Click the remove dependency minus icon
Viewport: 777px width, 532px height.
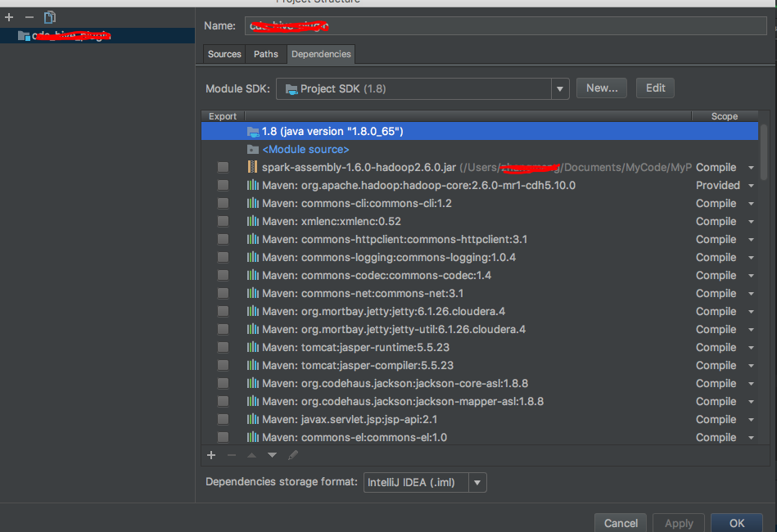tap(232, 455)
